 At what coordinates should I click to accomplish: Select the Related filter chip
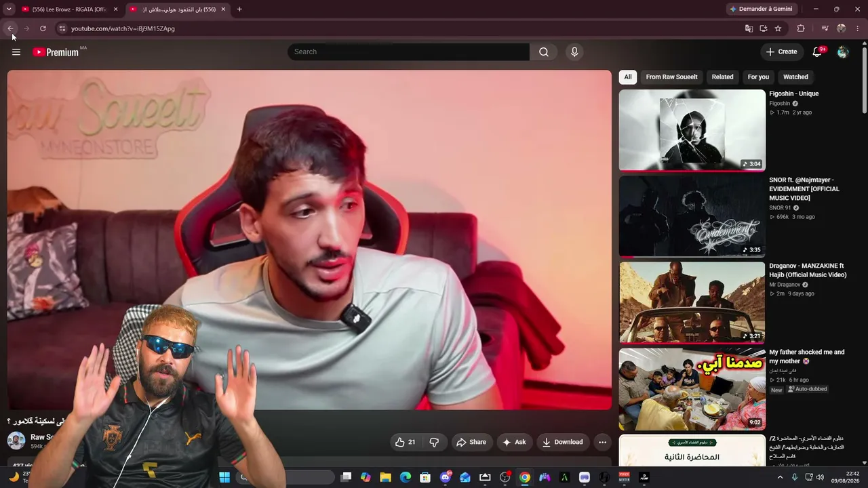722,77
